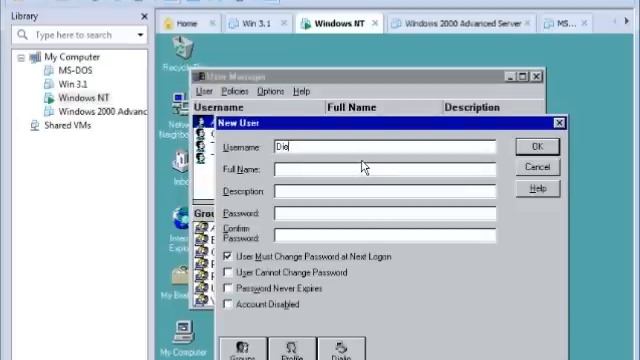Open My Computer desktop icon
The width and height of the screenshot is (640, 360).
[x=183, y=331]
